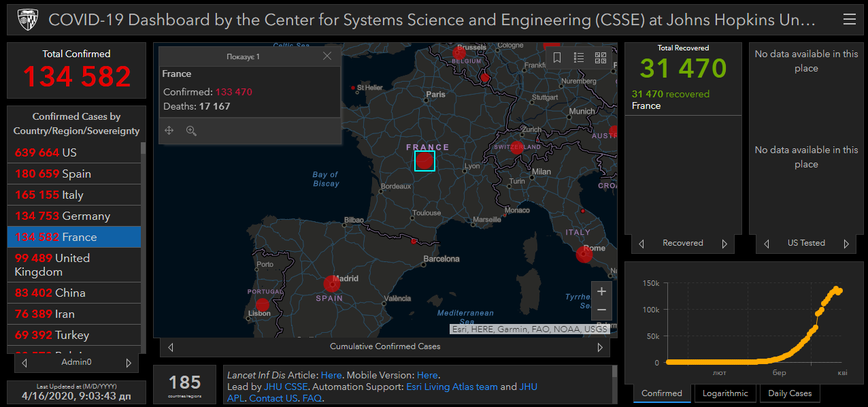Click the small red dot at St Helier
The height and width of the screenshot is (407, 868).
click(x=352, y=88)
